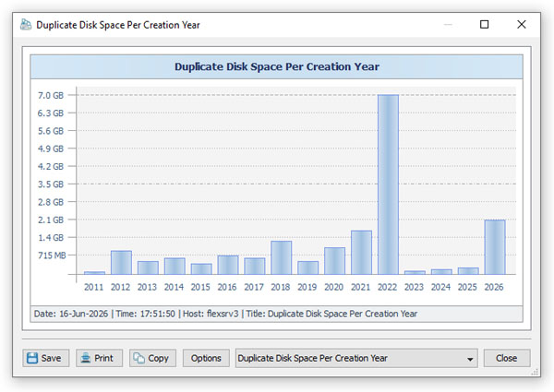554x392 pixels.
Task: Click the '2.1 GB' axis label
Action: pyautogui.click(x=51, y=220)
